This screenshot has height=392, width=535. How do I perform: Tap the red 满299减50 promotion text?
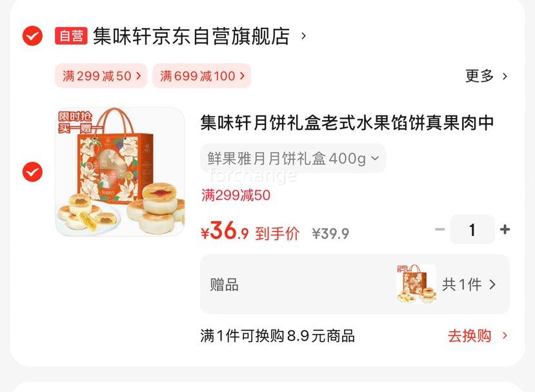[236, 195]
